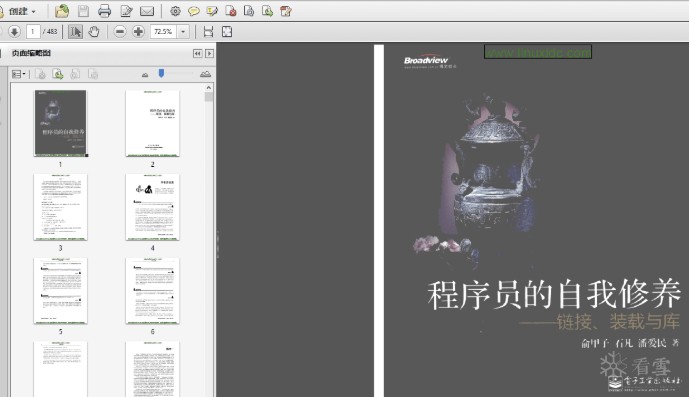Open the 创建 (Create) dropdown menu

pyautogui.click(x=21, y=11)
